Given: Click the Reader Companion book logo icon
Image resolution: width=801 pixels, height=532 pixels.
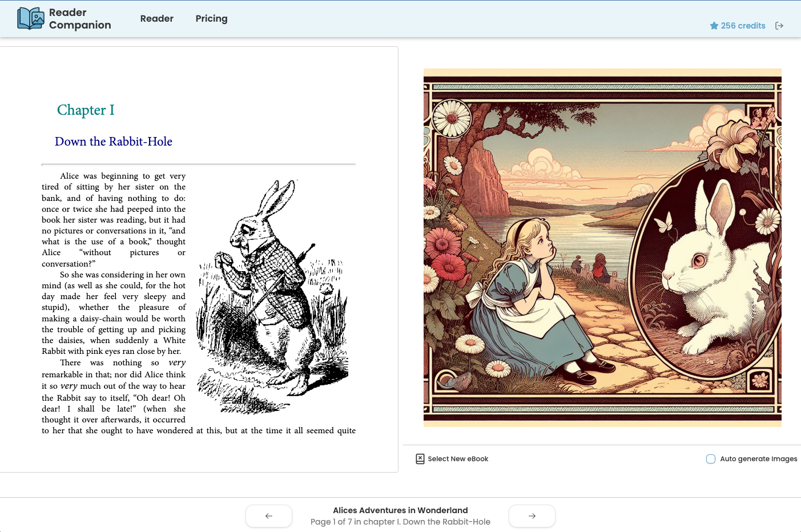Looking at the screenshot, I should (31, 18).
